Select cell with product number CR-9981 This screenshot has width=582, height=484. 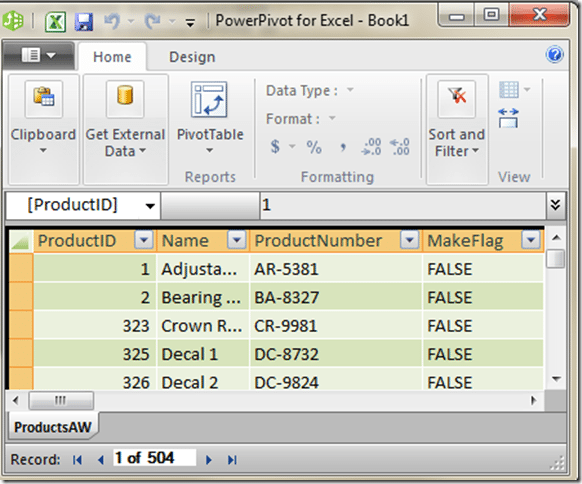[x=336, y=326]
